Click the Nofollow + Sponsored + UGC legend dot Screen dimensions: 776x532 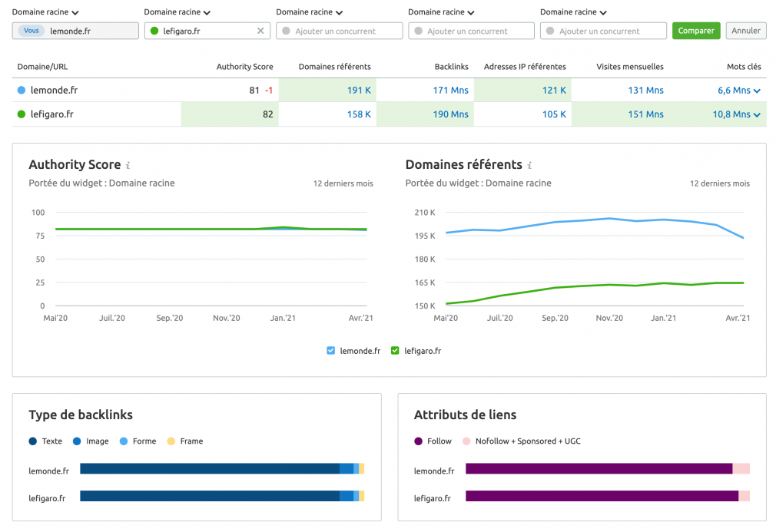(466, 441)
